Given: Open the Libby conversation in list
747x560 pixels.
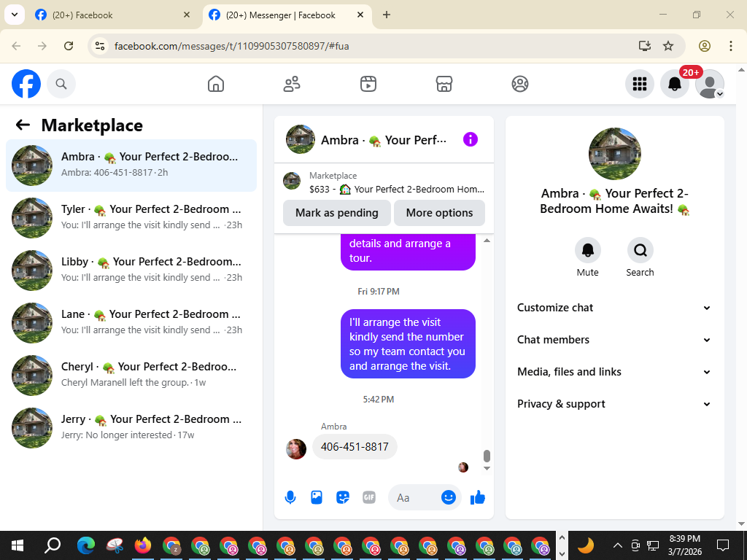Looking at the screenshot, I should [x=131, y=270].
